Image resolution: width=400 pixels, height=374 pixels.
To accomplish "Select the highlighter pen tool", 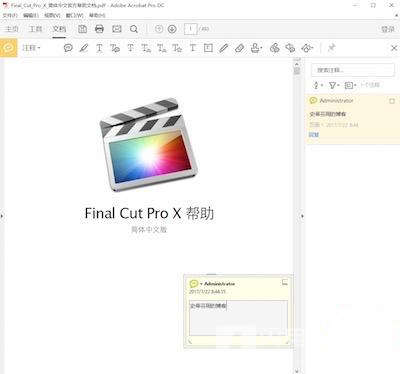I will point(84,48).
